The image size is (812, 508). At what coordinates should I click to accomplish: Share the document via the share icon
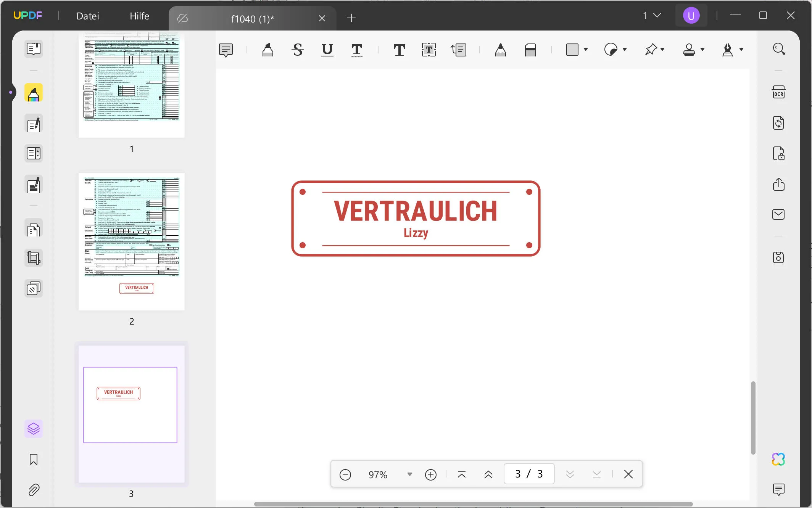coord(778,184)
